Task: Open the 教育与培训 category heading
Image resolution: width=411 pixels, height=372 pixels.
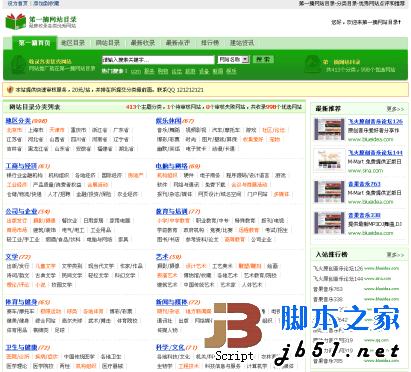Action: coord(171,211)
